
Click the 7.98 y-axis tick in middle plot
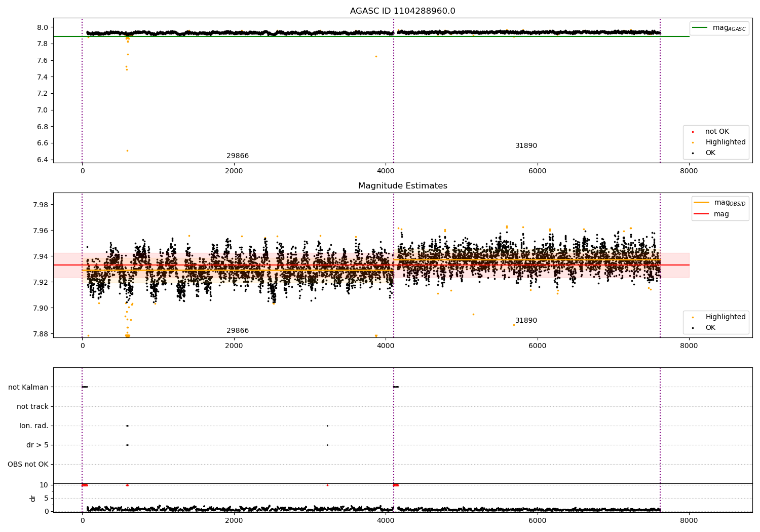[41, 205]
